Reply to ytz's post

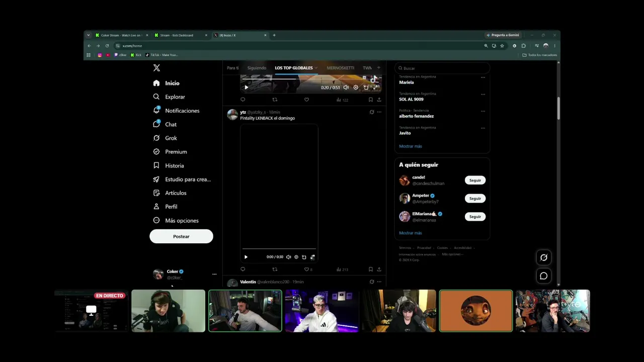tap(243, 269)
